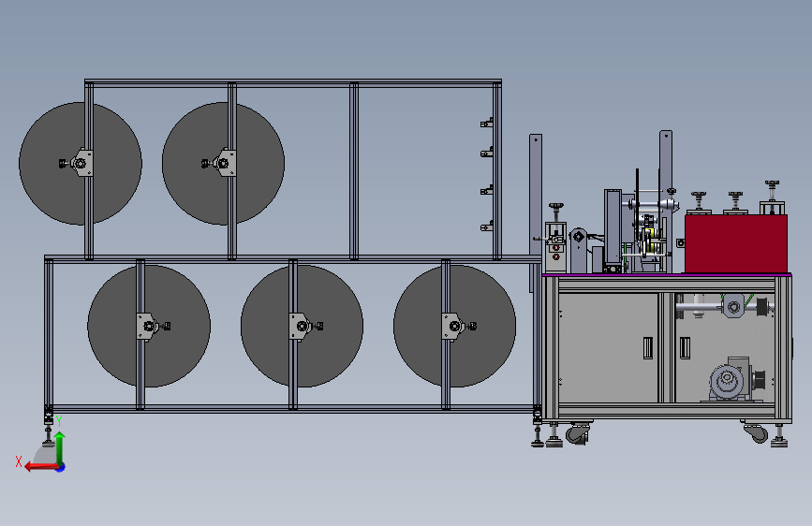Click the blue Z axis dot of the triad

pyautogui.click(x=61, y=467)
